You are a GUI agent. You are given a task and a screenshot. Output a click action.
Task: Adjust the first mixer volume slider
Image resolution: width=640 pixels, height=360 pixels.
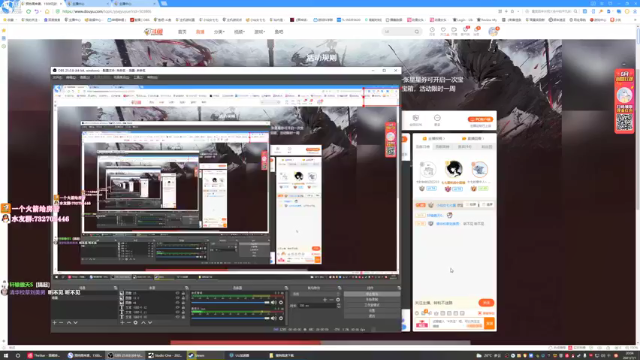(231, 302)
